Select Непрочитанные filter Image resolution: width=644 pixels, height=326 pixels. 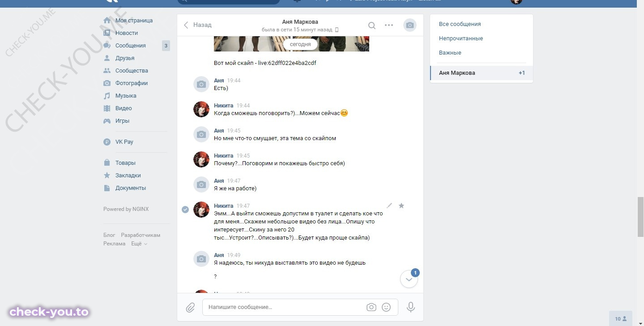pyautogui.click(x=461, y=39)
